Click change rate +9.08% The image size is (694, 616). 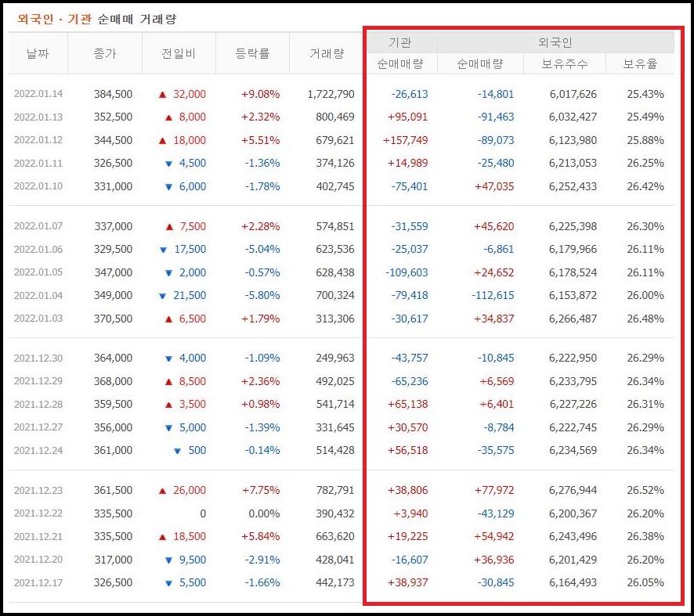260,94
